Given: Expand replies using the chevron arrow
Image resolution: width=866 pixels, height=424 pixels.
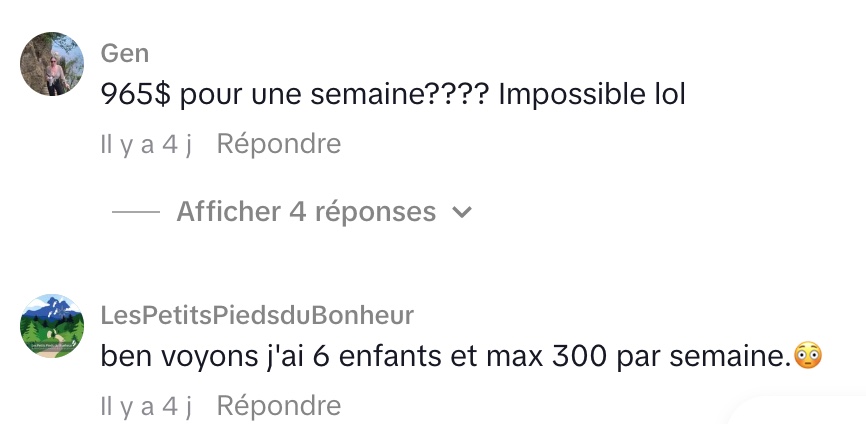Looking at the screenshot, I should 461,213.
